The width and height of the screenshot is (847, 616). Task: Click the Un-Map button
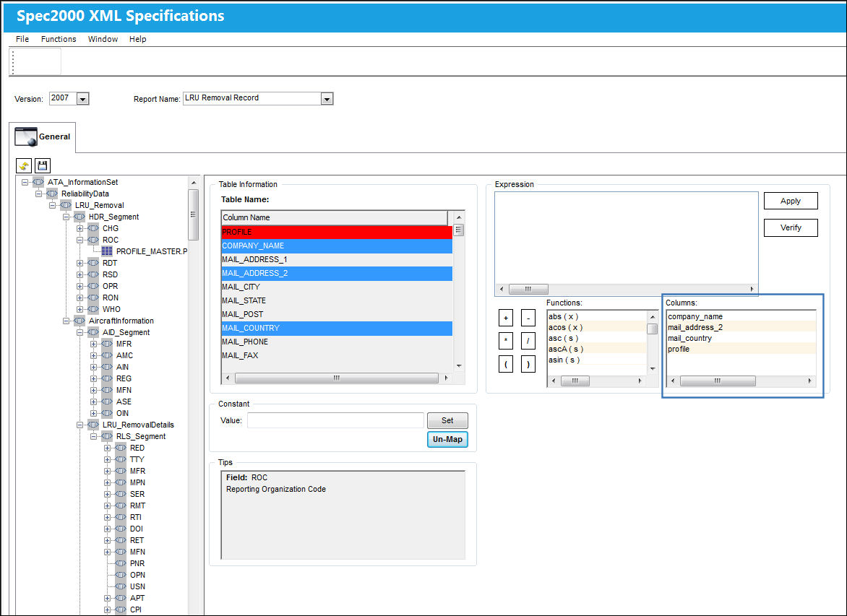[447, 440]
